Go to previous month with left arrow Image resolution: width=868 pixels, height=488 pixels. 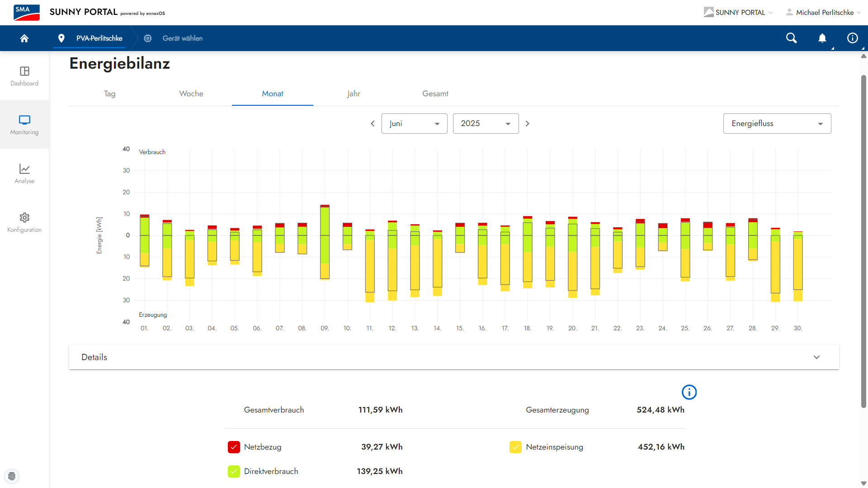point(373,124)
